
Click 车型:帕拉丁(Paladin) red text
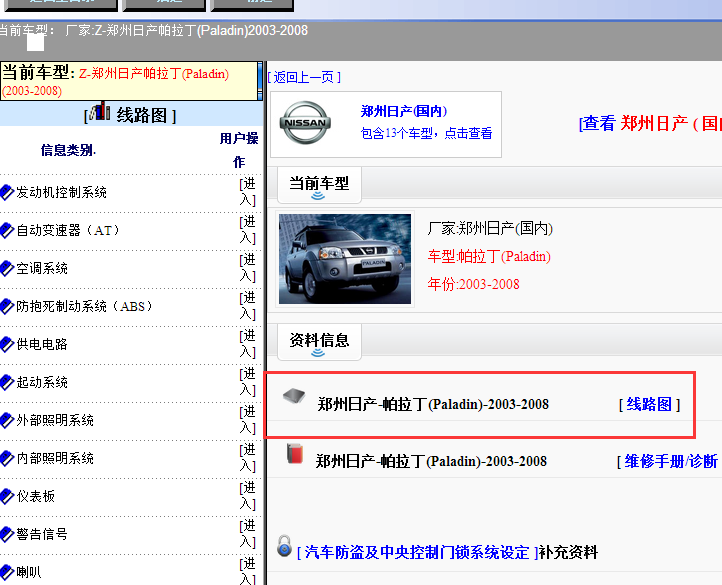click(x=489, y=256)
